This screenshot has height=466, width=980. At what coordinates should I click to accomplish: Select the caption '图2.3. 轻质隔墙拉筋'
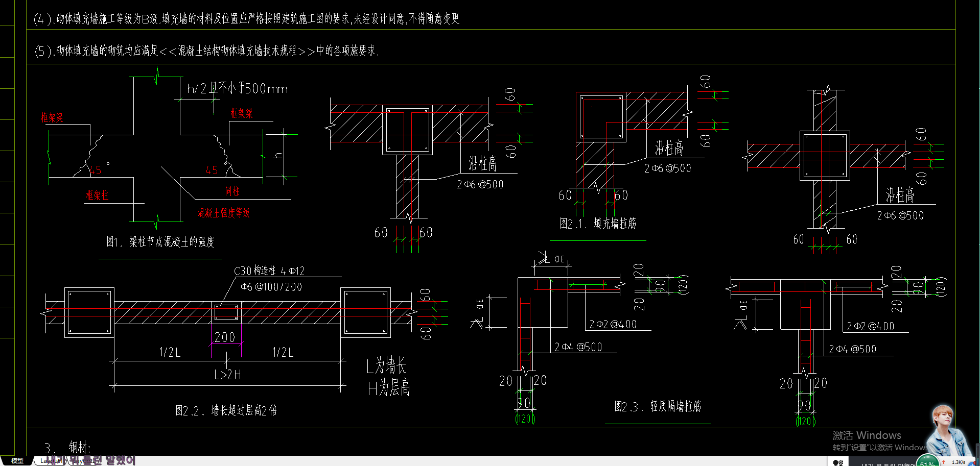coord(658,406)
